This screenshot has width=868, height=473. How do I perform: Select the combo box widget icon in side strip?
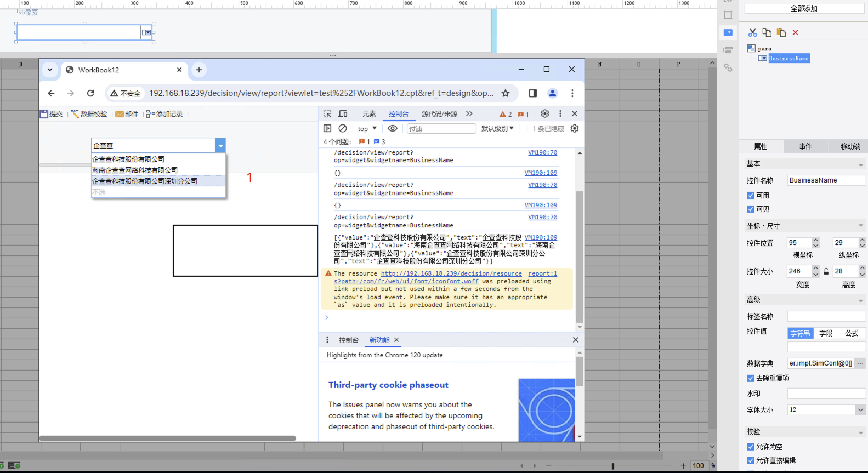[x=728, y=32]
